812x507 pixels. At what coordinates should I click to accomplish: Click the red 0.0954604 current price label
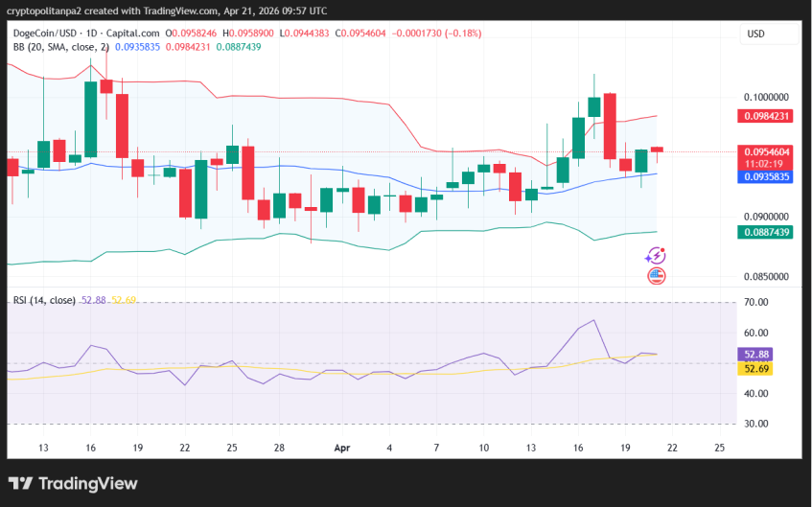[x=767, y=151]
